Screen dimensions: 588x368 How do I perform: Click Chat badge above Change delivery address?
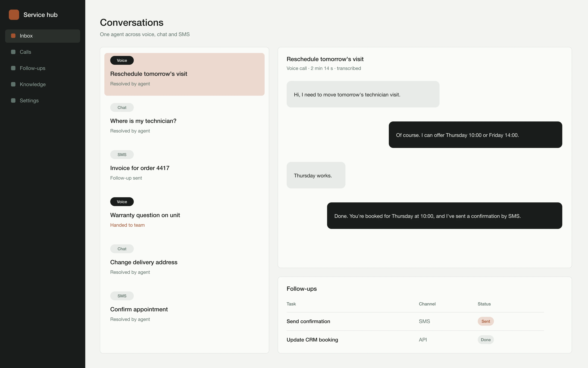(122, 249)
